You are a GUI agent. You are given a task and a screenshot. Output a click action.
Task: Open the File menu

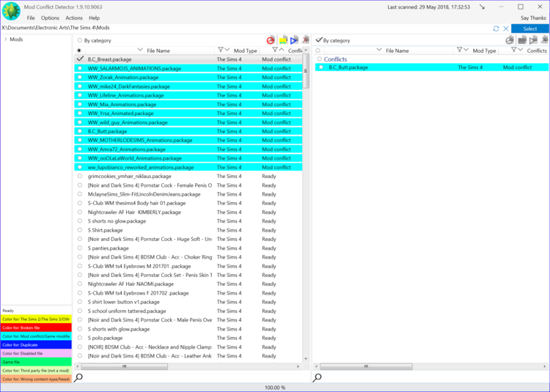tap(31, 18)
